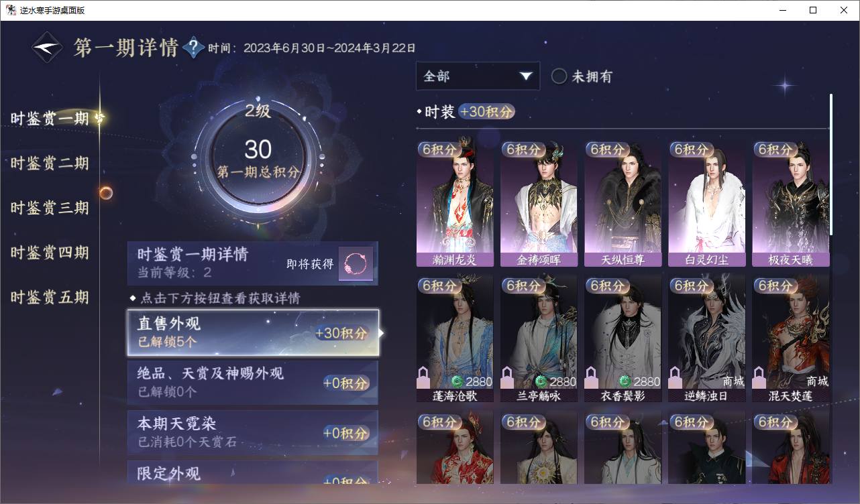Open 绝品、天赏及神赐外观 details
The width and height of the screenshot is (860, 504).
[x=253, y=383]
